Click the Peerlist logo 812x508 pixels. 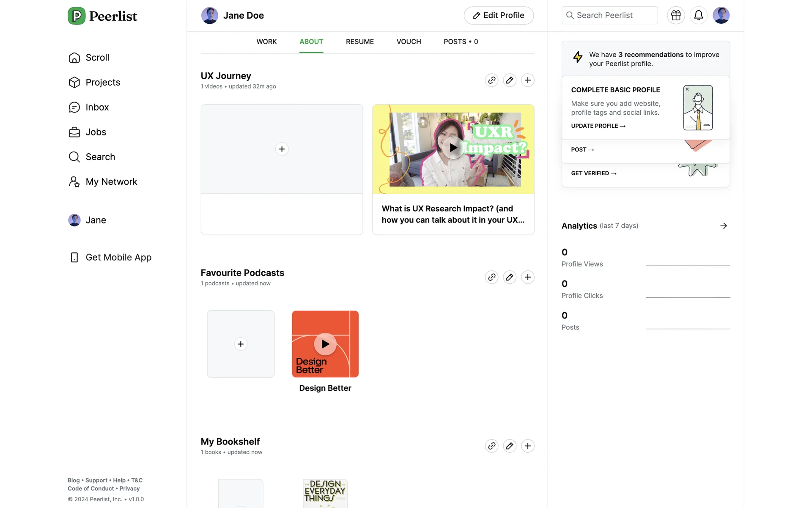tap(103, 16)
